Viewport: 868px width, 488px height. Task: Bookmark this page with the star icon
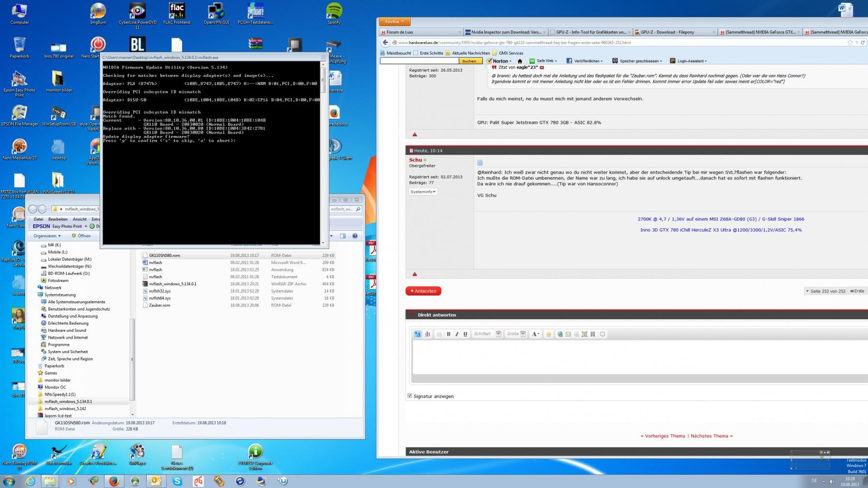pos(850,43)
